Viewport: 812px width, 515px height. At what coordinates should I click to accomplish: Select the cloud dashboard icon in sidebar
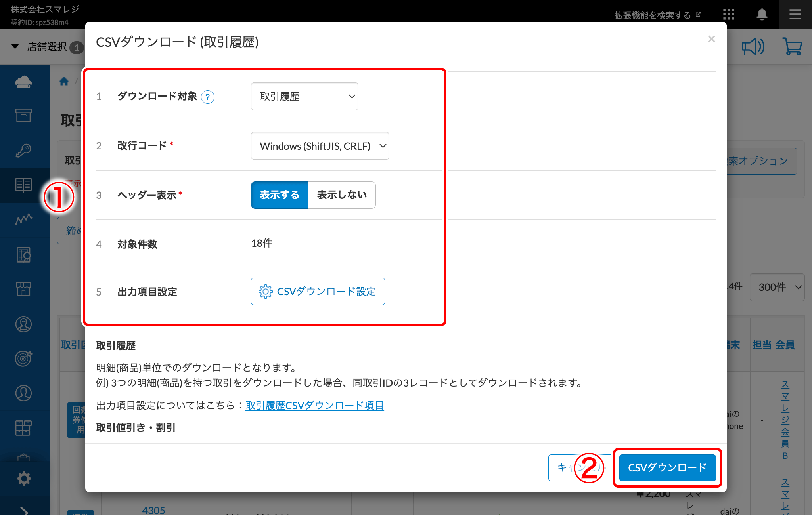coord(24,81)
